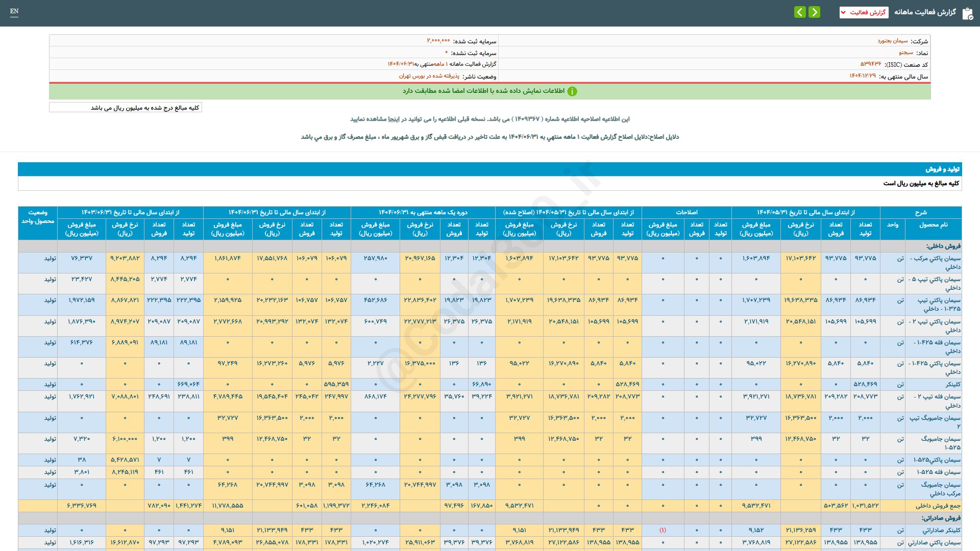Image resolution: width=980 pixels, height=551 pixels.
Task: Click the red (۱) correction value cell
Action: 663,530
